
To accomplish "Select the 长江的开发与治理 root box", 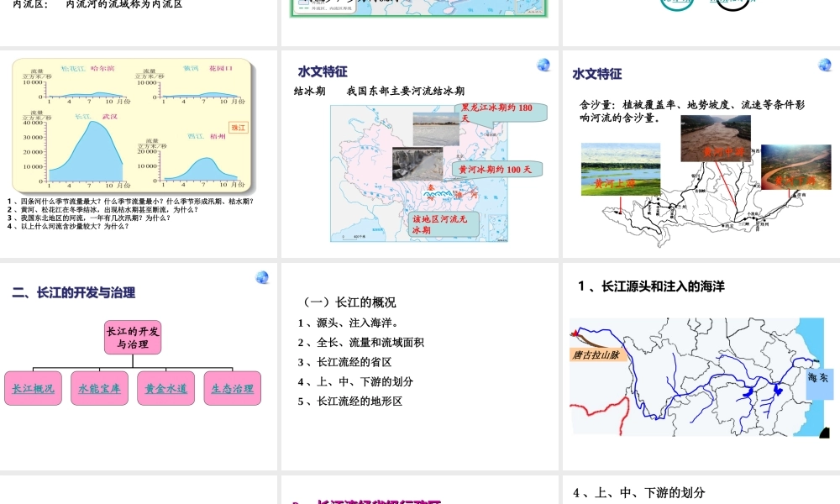I will [133, 338].
